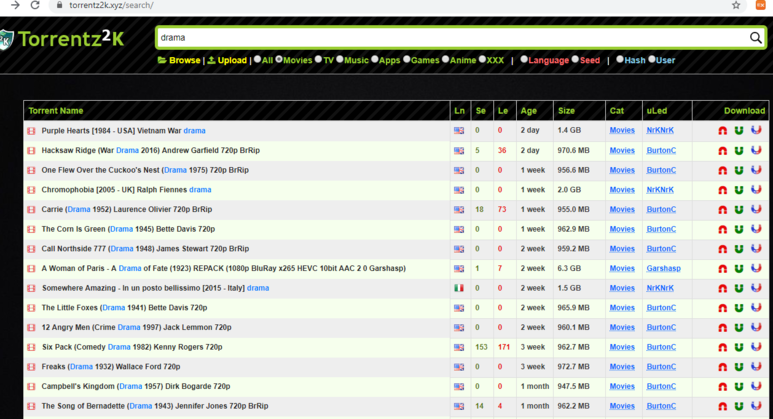The image size is (773, 419).
Task: Click green download icon for A Woman of Paris
Action: (738, 269)
